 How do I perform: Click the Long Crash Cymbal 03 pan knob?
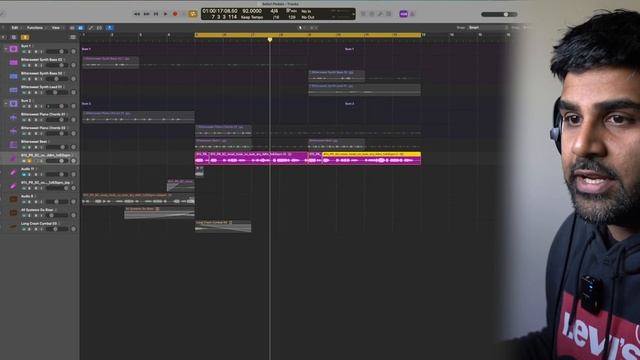click(73, 229)
